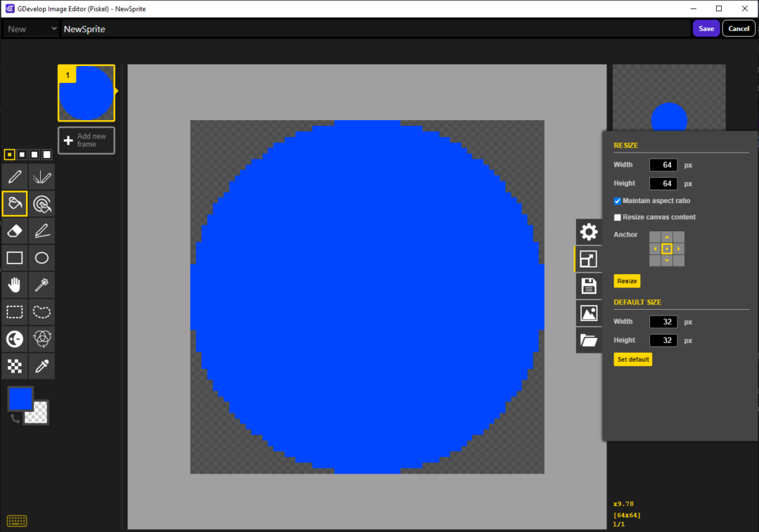Screen dimensions: 759x532
Task: Select the Paint bucket tool
Action: [15, 204]
